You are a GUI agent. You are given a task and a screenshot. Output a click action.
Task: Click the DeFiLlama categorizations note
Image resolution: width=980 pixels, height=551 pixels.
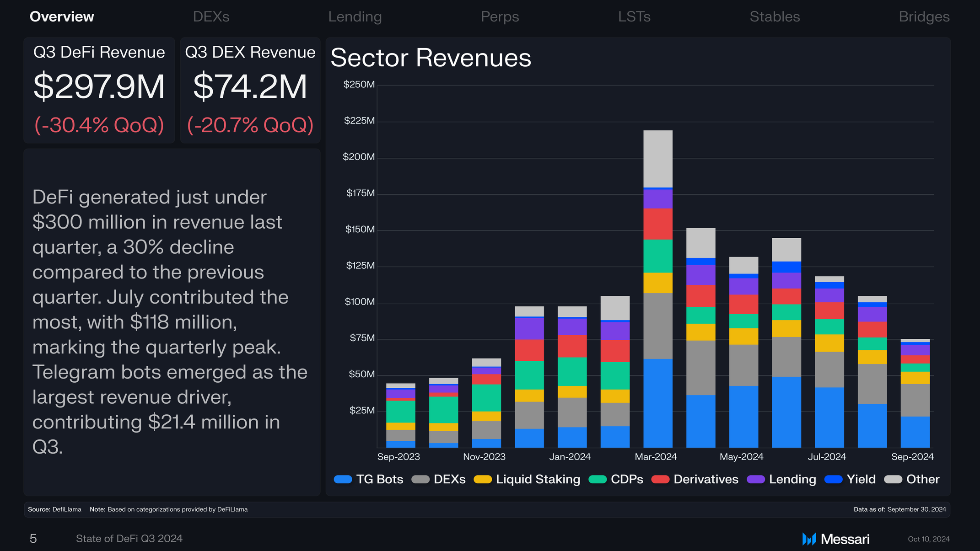[x=168, y=509]
